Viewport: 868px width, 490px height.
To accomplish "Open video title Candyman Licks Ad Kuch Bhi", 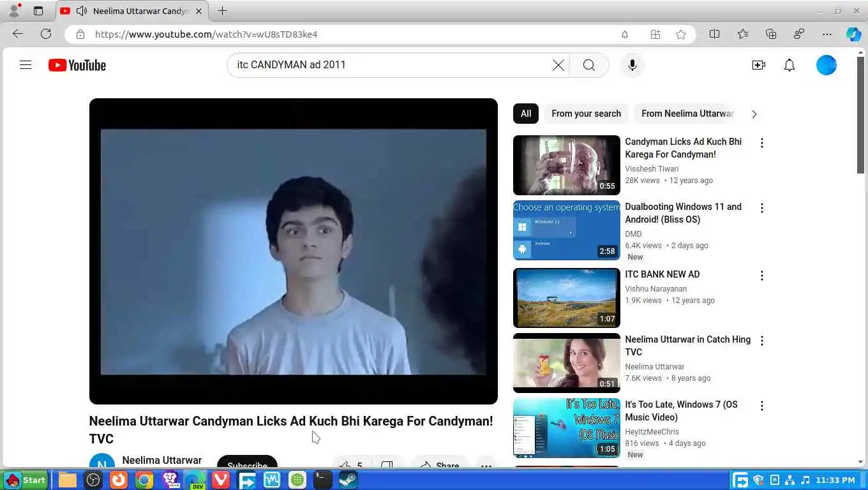I will click(x=684, y=148).
